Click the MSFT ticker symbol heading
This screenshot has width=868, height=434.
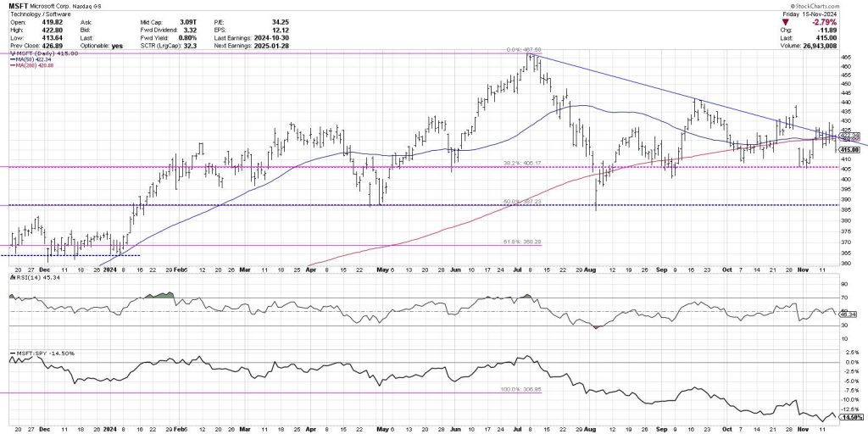point(19,5)
